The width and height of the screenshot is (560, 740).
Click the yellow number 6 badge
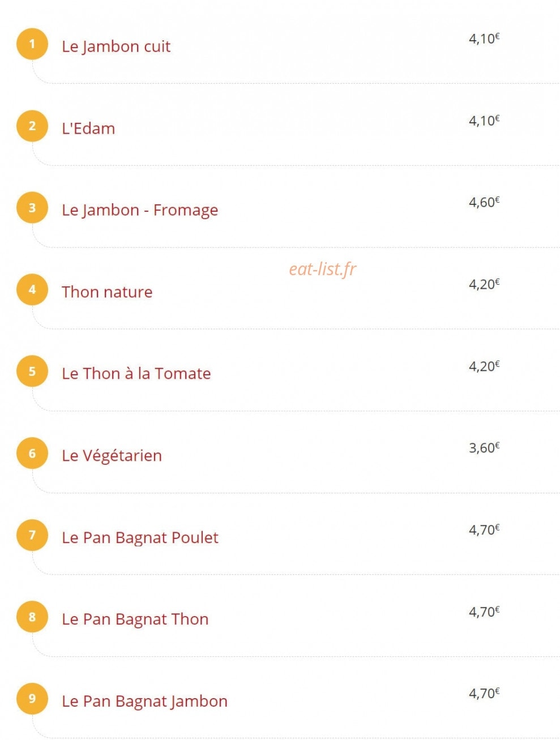coord(32,453)
